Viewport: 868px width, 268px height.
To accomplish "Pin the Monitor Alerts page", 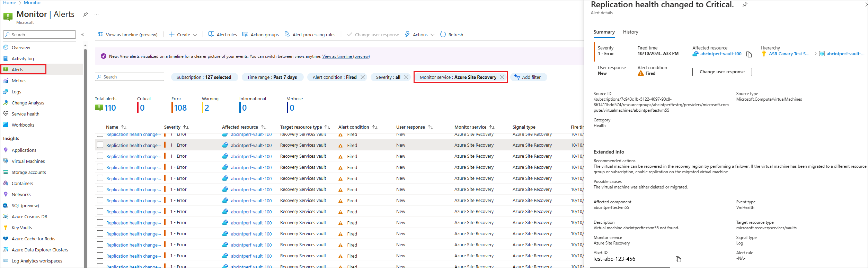I will click(x=85, y=14).
